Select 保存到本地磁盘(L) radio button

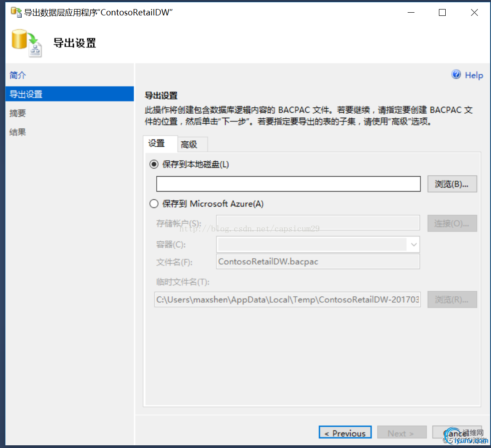point(154,164)
